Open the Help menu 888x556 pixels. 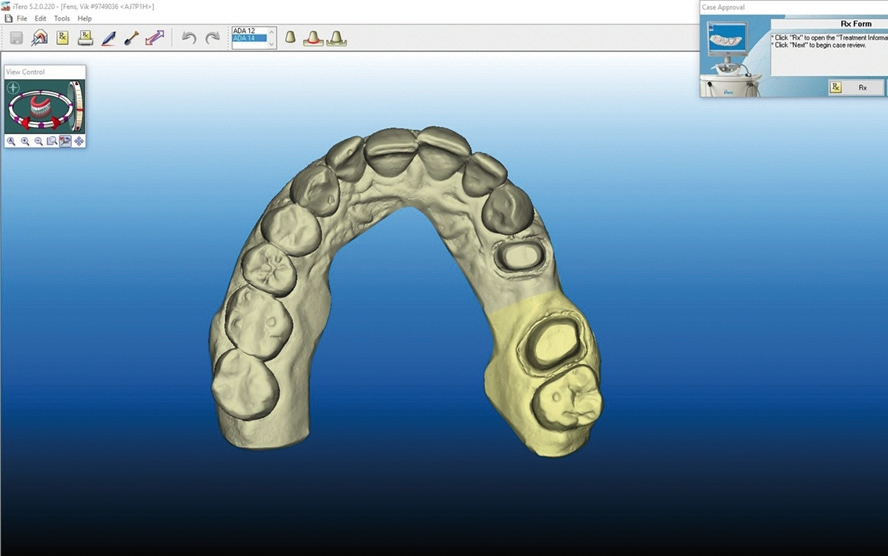84,18
